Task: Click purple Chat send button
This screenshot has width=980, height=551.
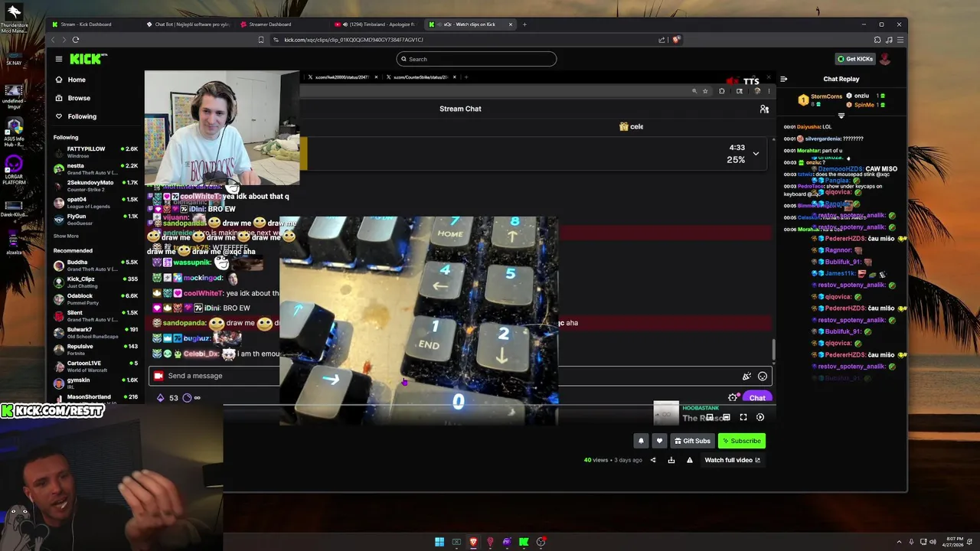Action: coord(757,398)
